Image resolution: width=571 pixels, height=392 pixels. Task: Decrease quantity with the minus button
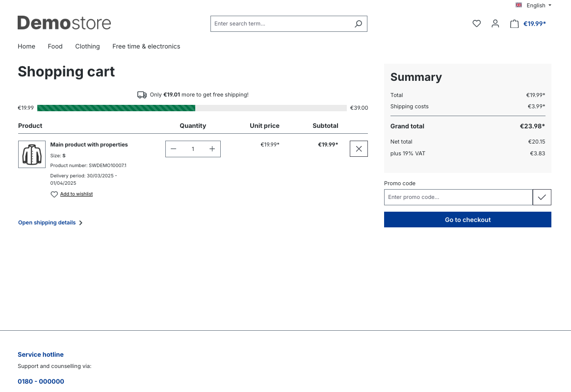[173, 149]
